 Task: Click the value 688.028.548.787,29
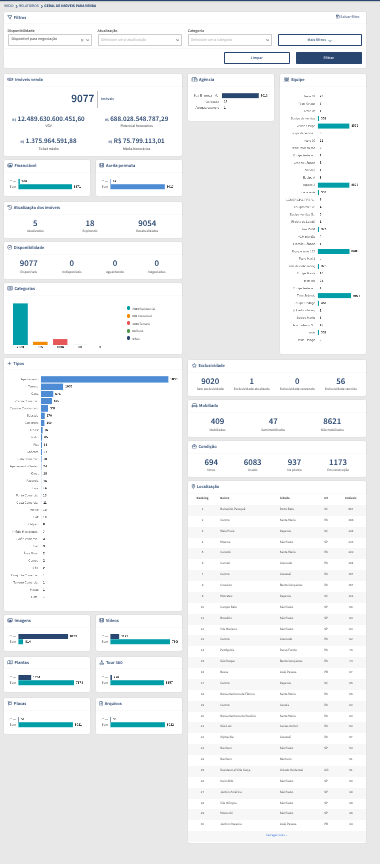coord(139,118)
